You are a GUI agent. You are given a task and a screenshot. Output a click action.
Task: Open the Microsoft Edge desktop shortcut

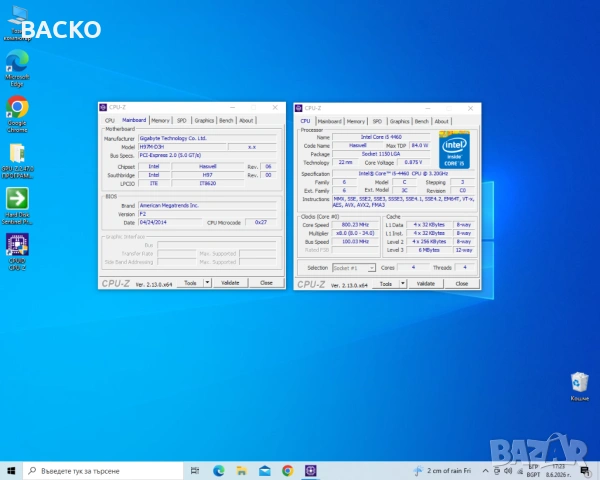(17, 68)
